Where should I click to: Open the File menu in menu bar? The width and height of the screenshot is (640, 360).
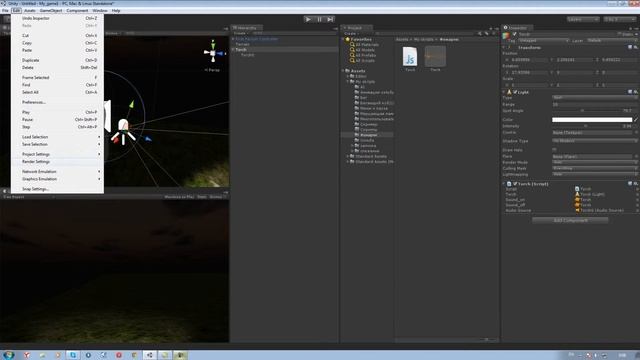pyautogui.click(x=5, y=11)
